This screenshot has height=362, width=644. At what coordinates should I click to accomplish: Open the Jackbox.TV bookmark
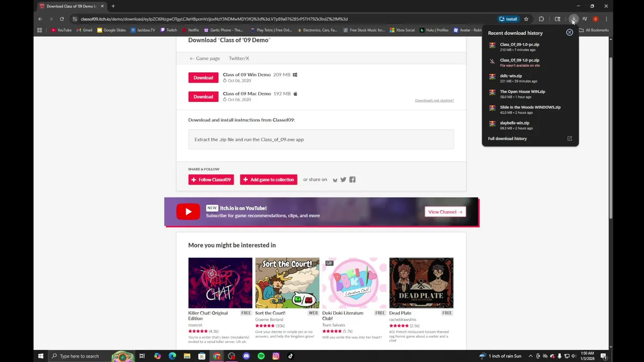[143, 30]
